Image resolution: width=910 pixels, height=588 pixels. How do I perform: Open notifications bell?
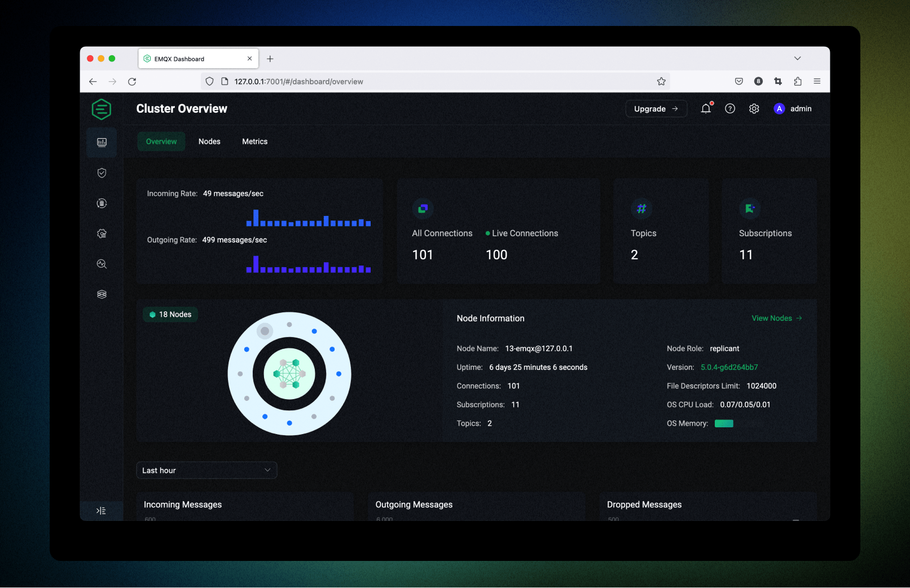pos(706,109)
